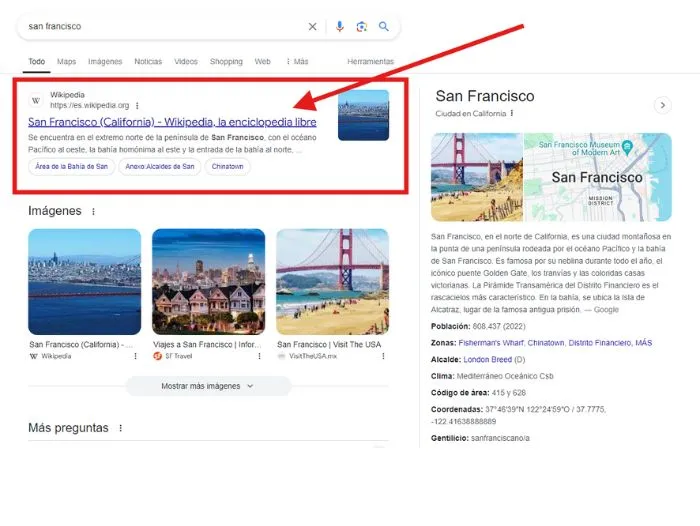
Task: Open options next to Más preguntas
Action: point(121,428)
